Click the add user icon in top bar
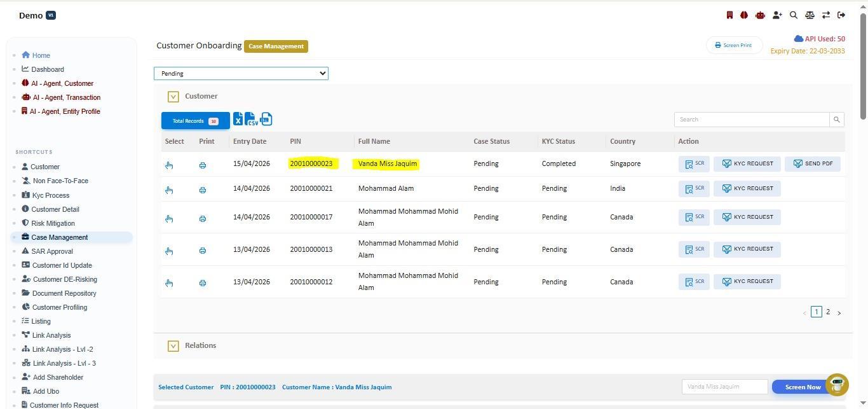 pyautogui.click(x=777, y=15)
